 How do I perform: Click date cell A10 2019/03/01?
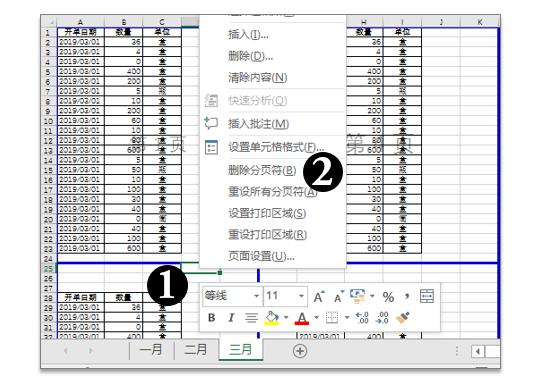coord(81,121)
